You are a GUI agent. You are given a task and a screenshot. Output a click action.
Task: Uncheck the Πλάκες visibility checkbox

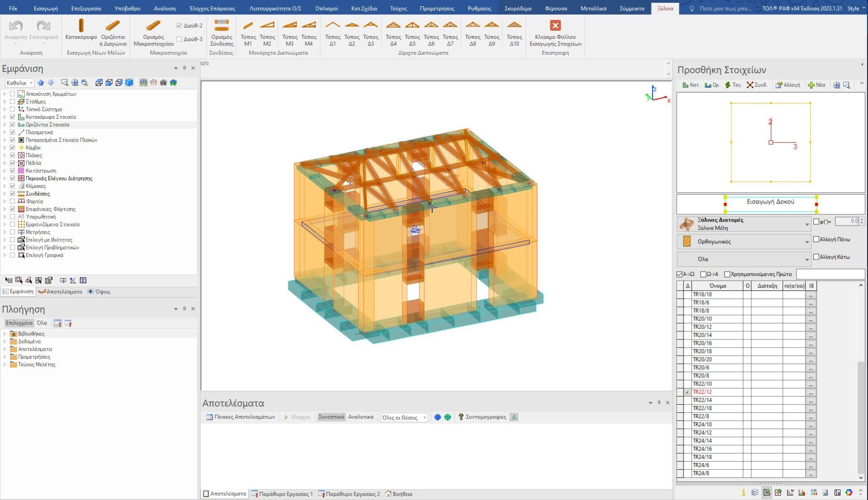coord(13,156)
